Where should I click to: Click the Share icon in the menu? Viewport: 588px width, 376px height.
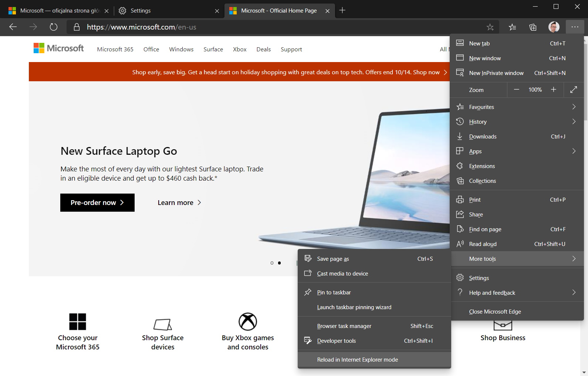[460, 215]
